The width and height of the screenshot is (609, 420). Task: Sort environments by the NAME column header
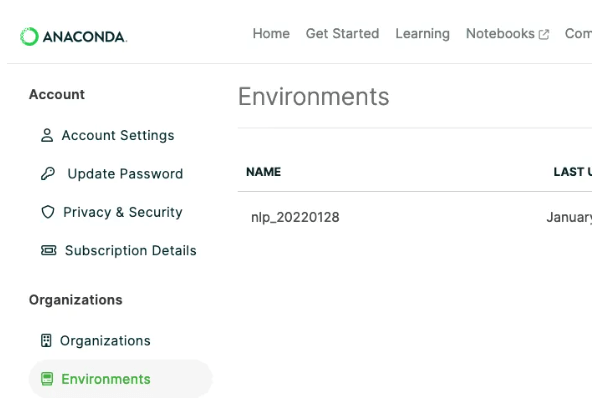[263, 172]
